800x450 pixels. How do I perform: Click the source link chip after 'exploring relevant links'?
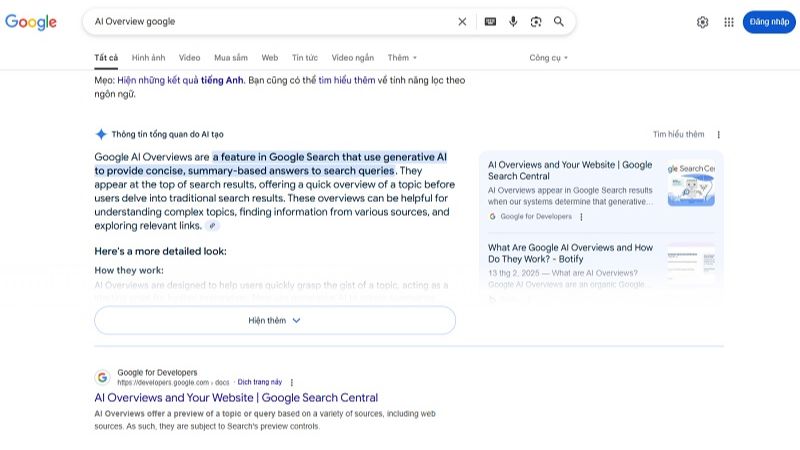(212, 226)
